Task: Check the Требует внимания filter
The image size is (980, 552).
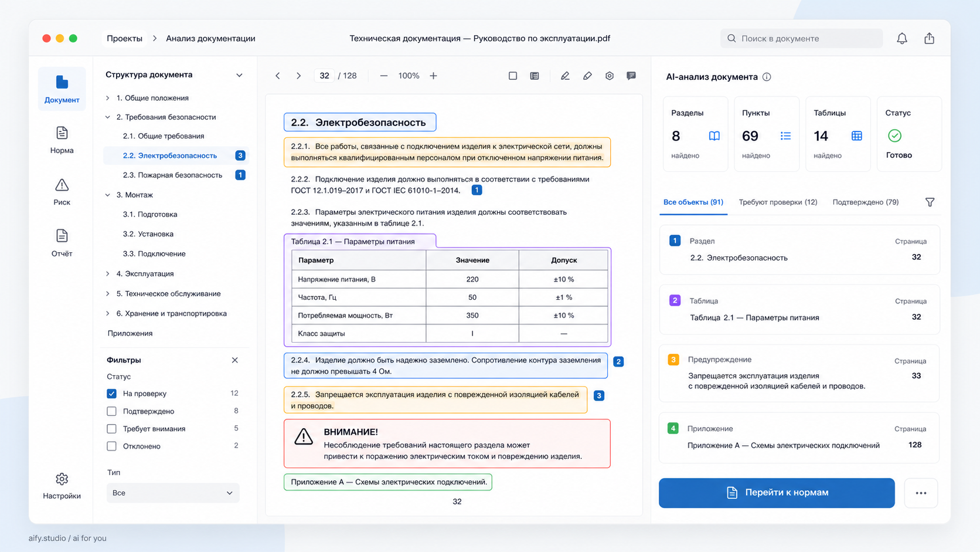Action: (x=111, y=429)
